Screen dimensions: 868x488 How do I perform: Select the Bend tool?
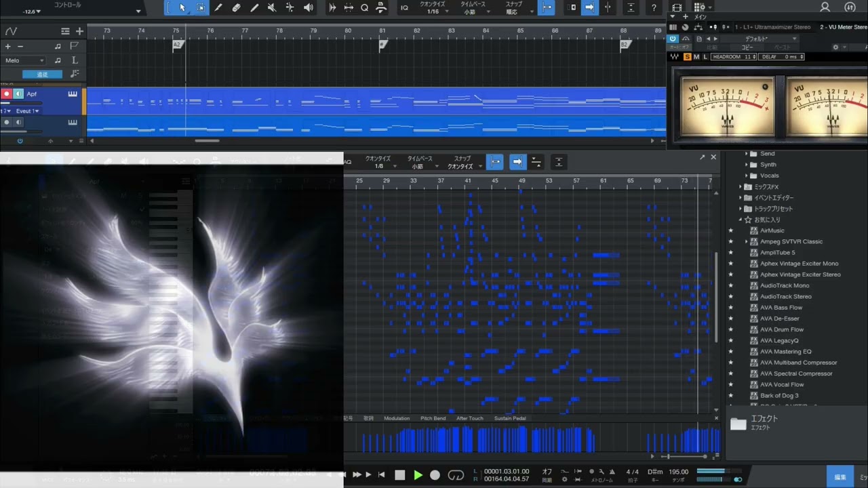(x=290, y=7)
